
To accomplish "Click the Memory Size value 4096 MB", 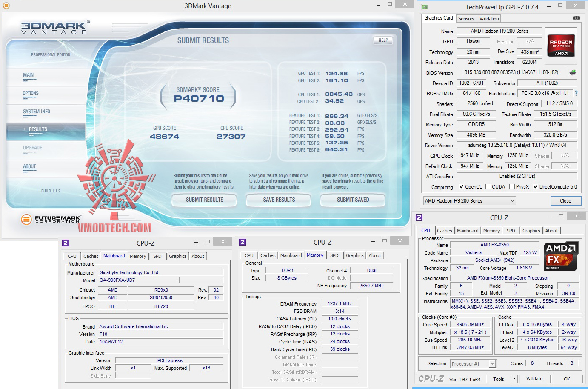I will click(x=476, y=135).
